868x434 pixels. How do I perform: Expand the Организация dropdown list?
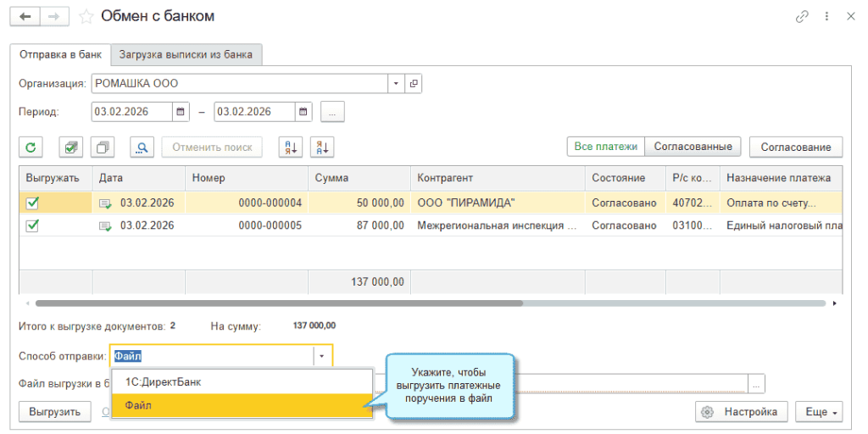pyautogui.click(x=397, y=83)
